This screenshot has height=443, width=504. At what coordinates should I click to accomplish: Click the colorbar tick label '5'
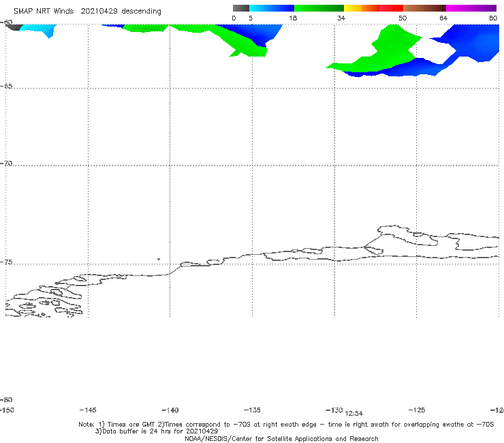tap(251, 18)
